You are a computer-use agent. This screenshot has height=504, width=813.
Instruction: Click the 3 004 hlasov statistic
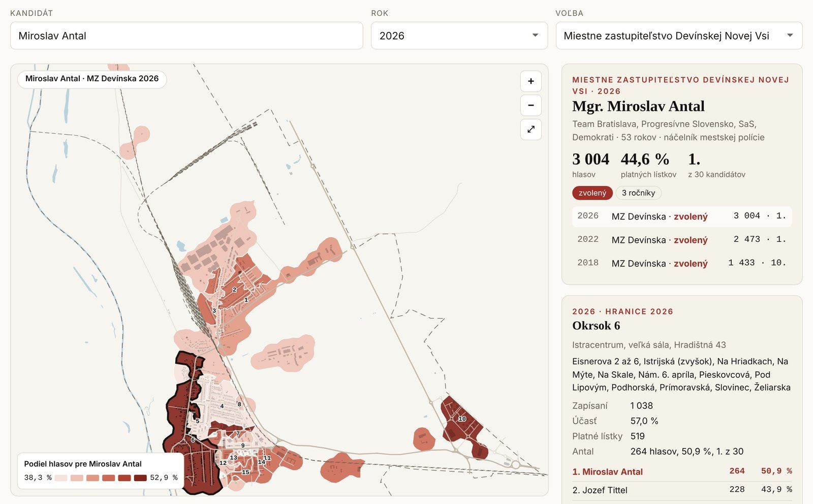coord(590,165)
